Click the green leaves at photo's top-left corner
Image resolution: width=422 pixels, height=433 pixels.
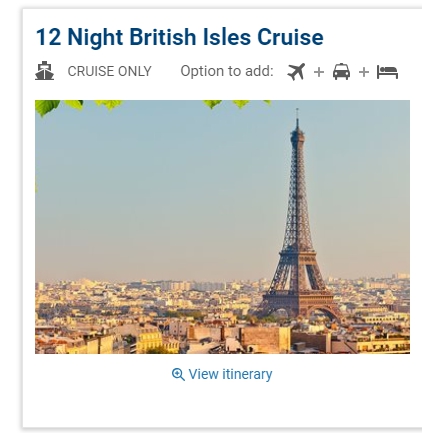(47, 107)
